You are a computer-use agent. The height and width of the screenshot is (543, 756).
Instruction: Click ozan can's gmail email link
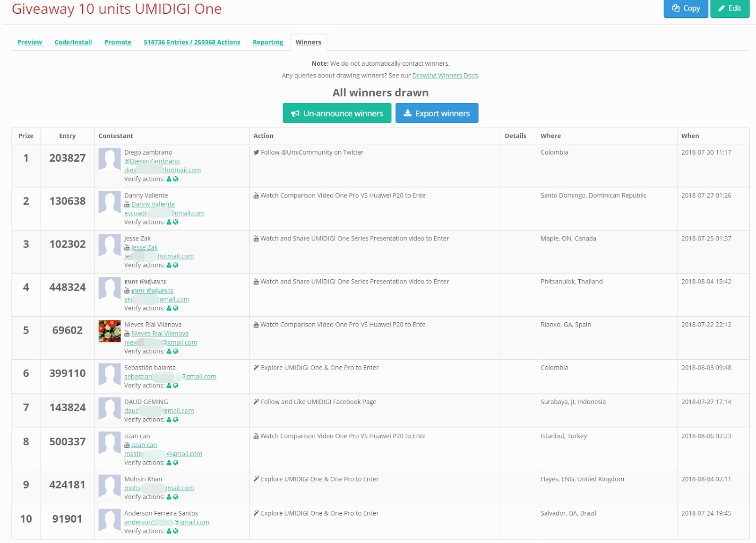163,454
